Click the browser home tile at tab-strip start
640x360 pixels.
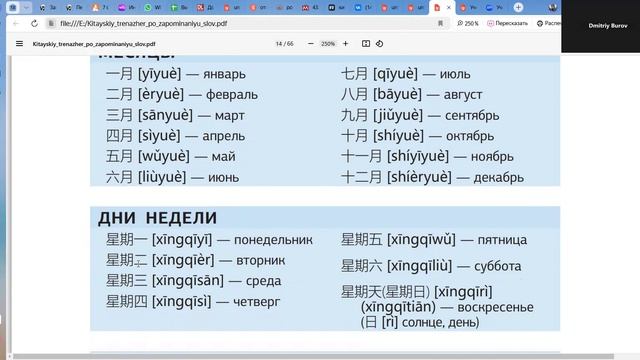[x=13, y=7]
